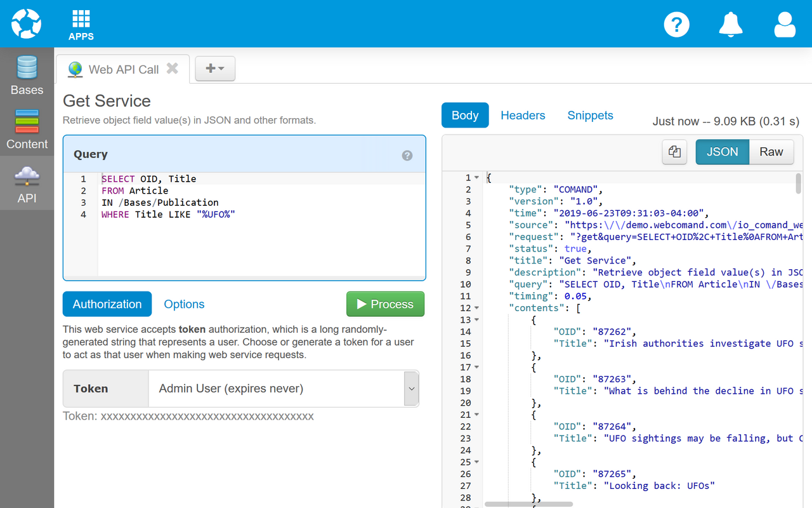
Task: Open the Token user dropdown
Action: (x=411, y=389)
